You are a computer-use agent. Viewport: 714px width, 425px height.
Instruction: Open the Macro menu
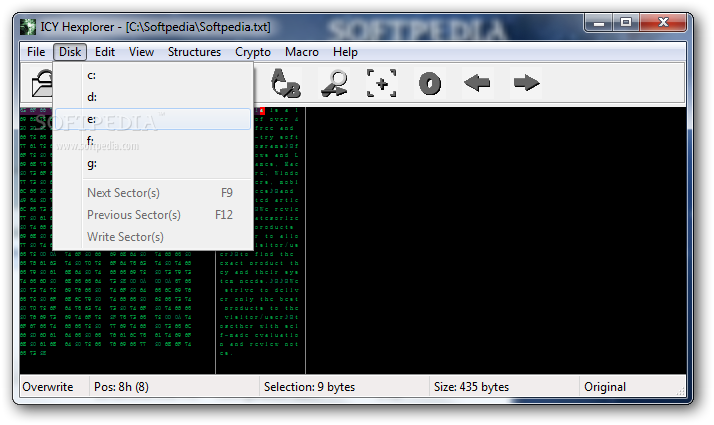tap(301, 52)
